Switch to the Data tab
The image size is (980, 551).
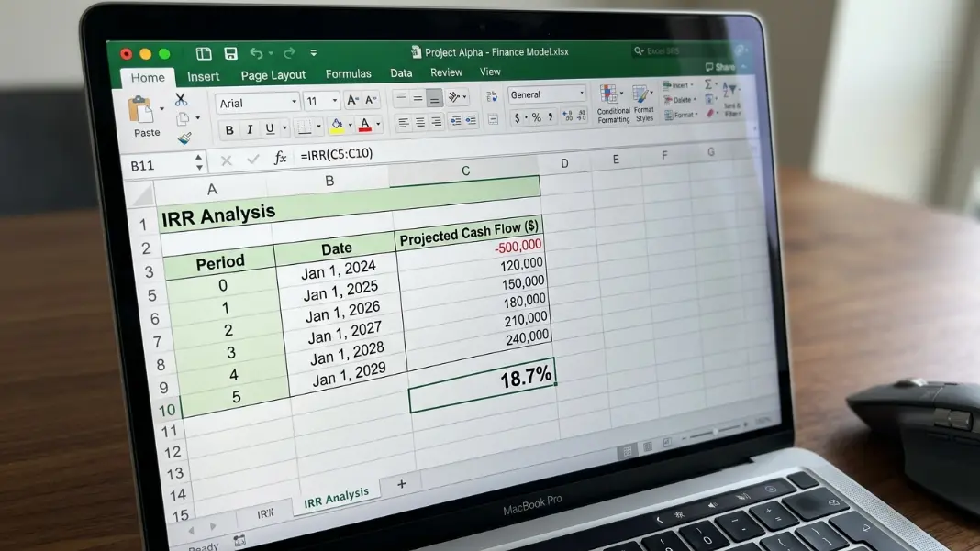401,73
